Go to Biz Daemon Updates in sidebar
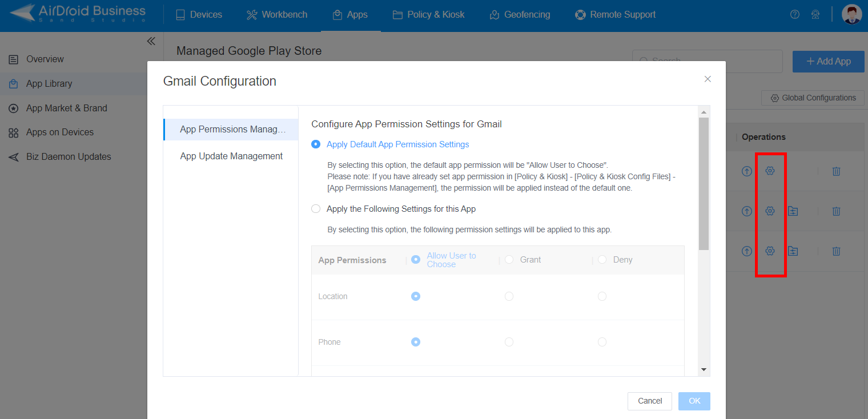Image resolution: width=868 pixels, height=419 pixels. [x=69, y=157]
